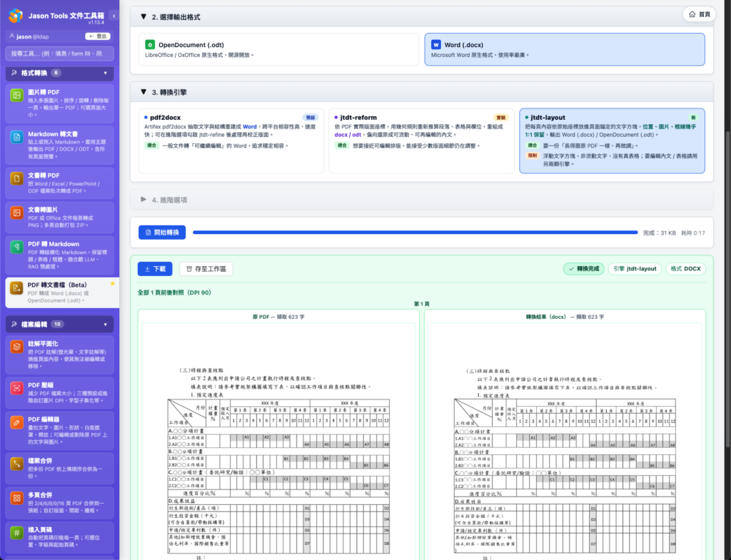Collapse section 3. 轉換引擎
This screenshot has width=731, height=560.
(421, 92)
